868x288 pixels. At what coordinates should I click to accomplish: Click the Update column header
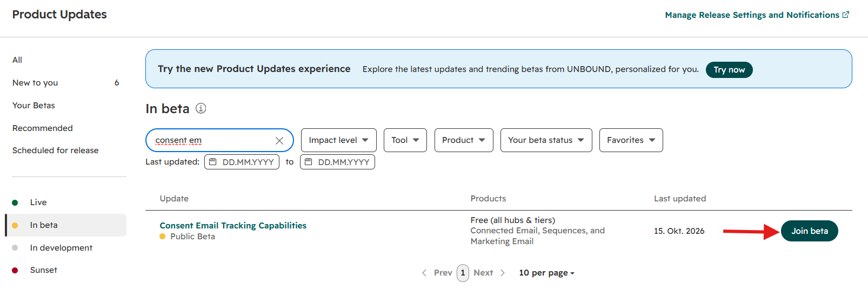174,199
